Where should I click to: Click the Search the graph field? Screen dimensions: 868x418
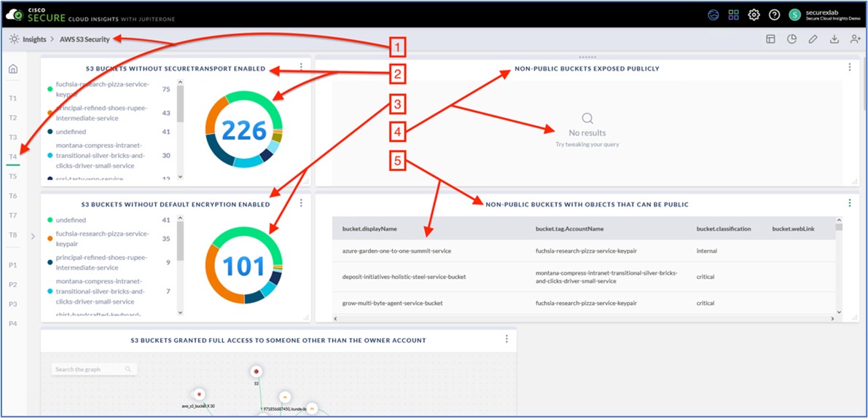tap(93, 369)
